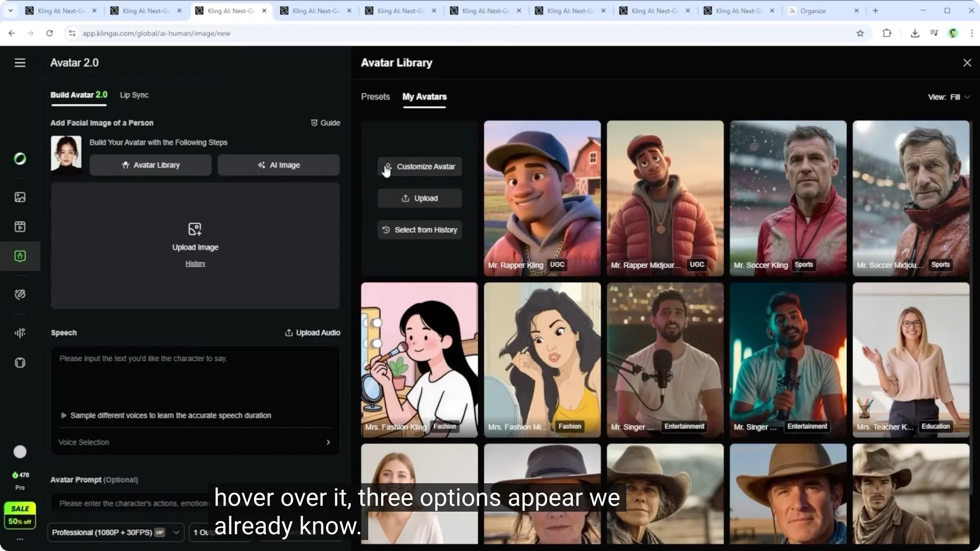This screenshot has width=980, height=551.
Task: Close the active Kling AI browser tab
Action: coord(264,10)
